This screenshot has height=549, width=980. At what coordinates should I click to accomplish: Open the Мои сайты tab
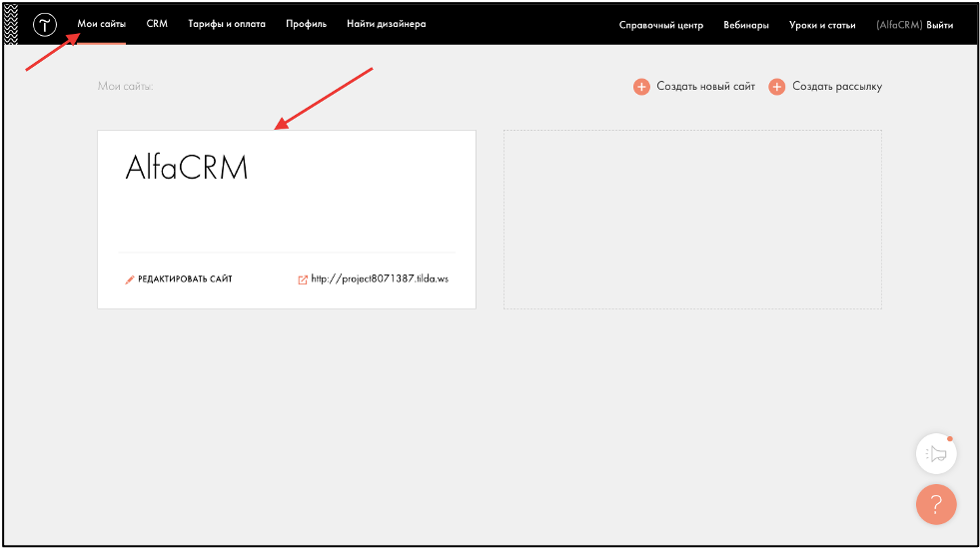pyautogui.click(x=101, y=24)
